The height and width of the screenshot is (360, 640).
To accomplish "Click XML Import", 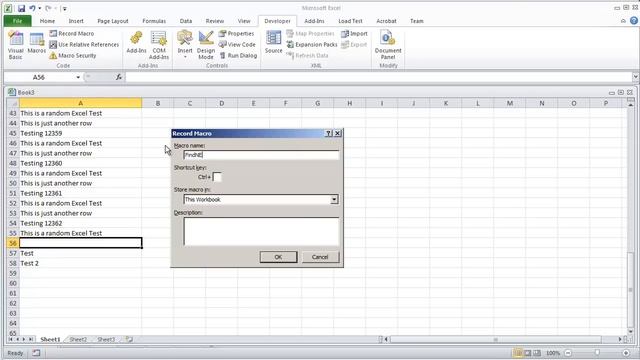I will (x=354, y=33).
